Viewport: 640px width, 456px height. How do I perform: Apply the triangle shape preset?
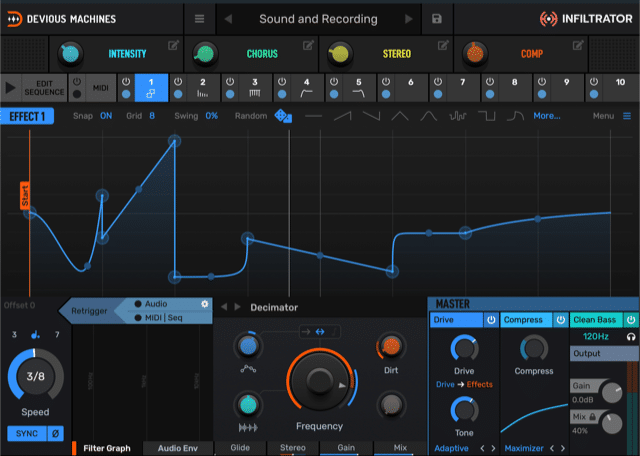pyautogui.click(x=400, y=116)
